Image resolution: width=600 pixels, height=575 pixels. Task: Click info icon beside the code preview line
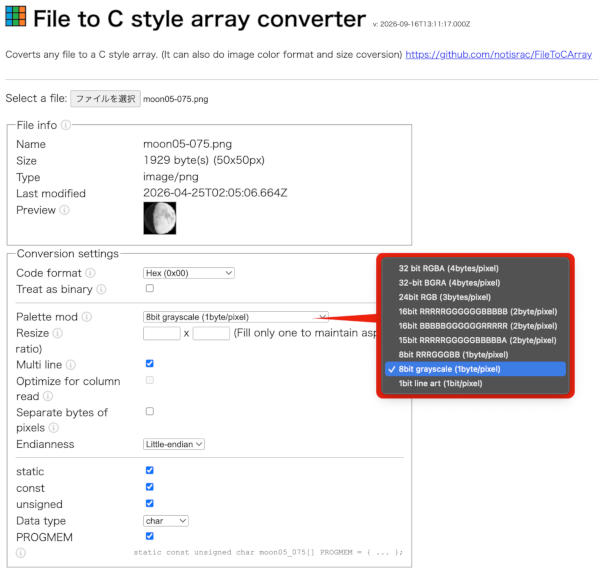tap(21, 553)
